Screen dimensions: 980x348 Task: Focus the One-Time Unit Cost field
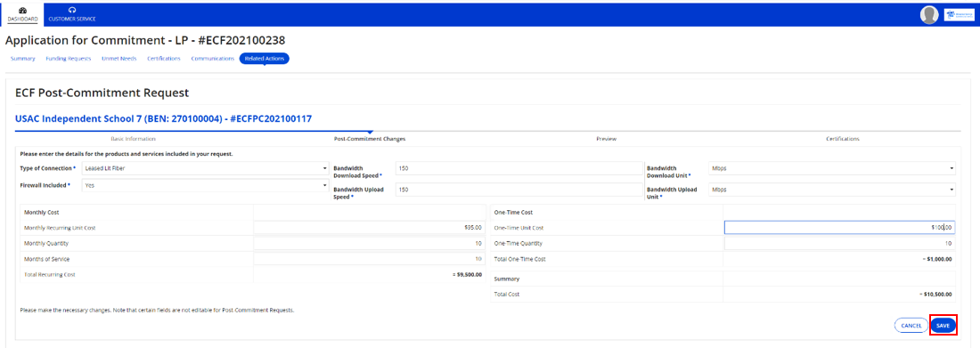click(840, 228)
